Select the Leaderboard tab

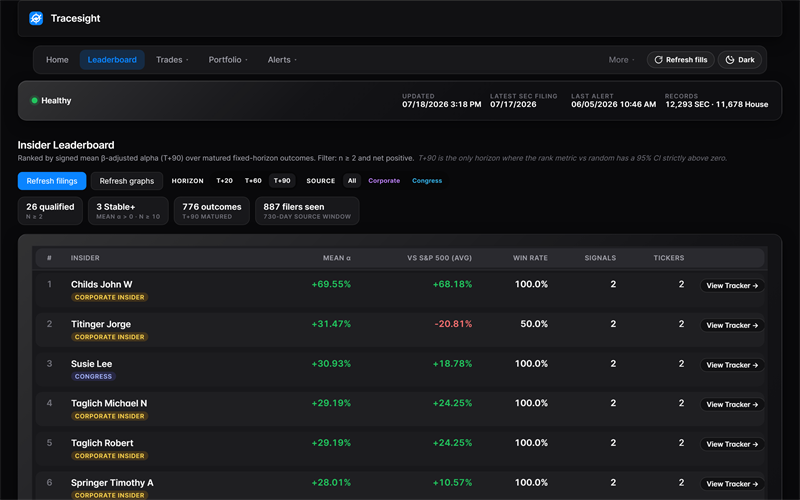click(x=112, y=60)
